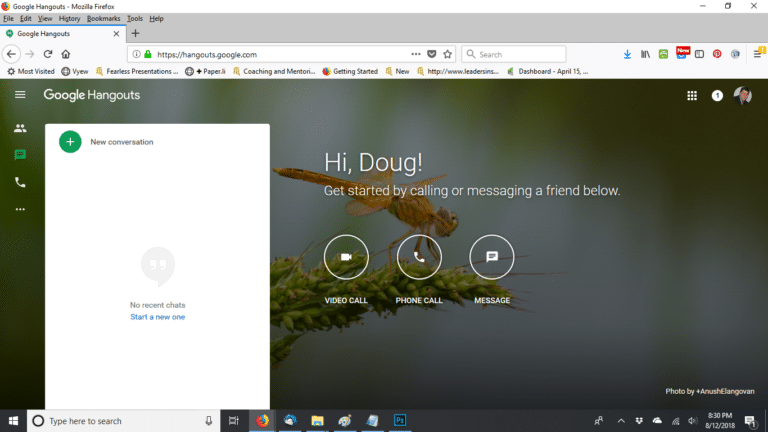Open the Coaching and Mentoring bookmark
Screen dimensions: 768x432
[x=274, y=72]
